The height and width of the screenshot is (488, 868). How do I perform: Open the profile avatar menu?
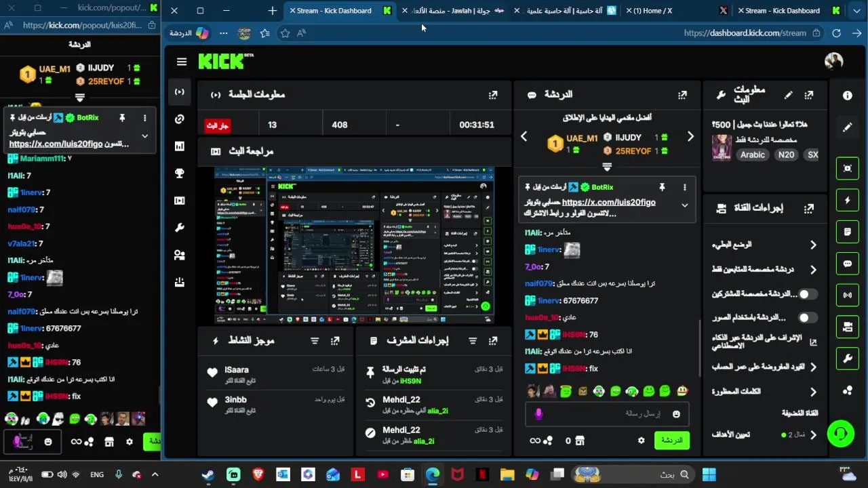[x=833, y=61]
